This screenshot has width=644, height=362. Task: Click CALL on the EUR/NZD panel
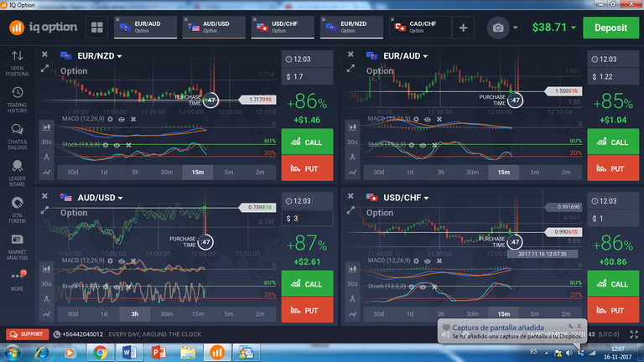tap(307, 142)
